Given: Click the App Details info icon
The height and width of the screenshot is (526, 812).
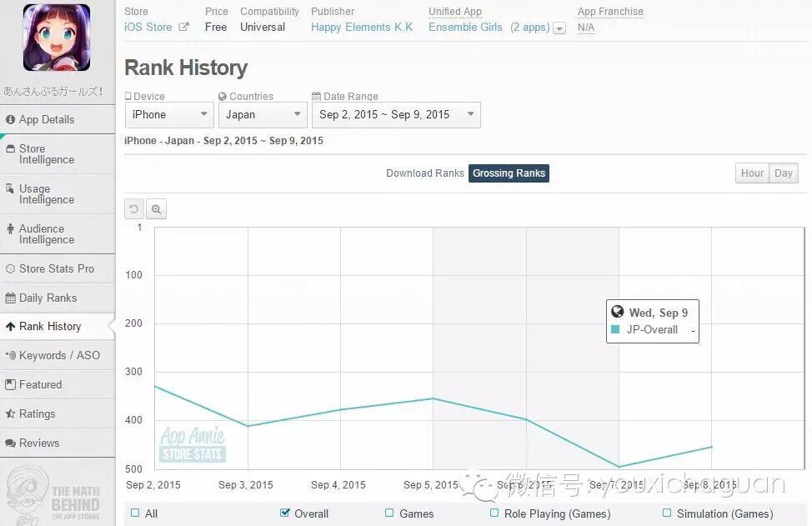Looking at the screenshot, I should coord(10,119).
